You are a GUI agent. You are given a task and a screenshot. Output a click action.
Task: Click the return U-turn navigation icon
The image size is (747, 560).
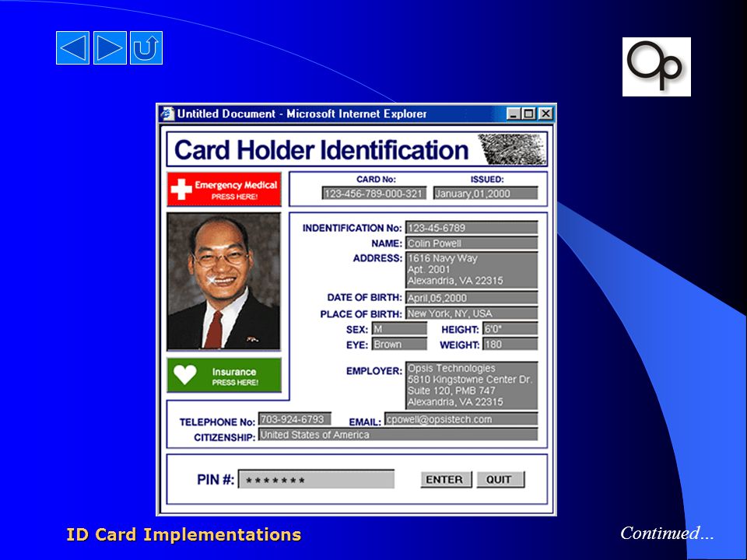tap(146, 47)
